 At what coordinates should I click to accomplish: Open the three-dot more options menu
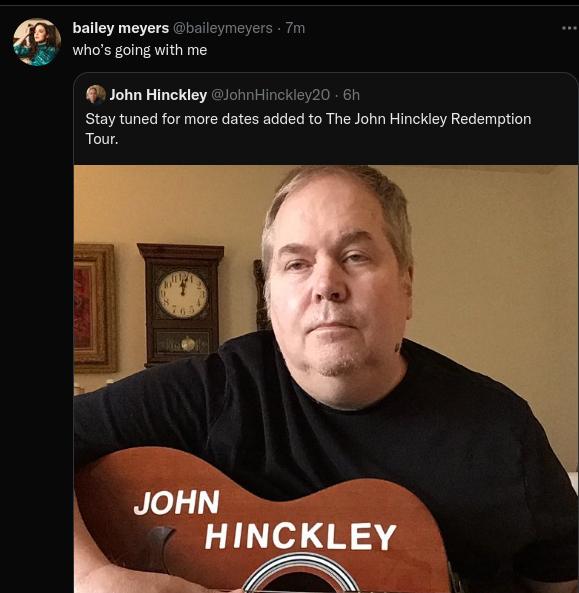(x=570, y=28)
